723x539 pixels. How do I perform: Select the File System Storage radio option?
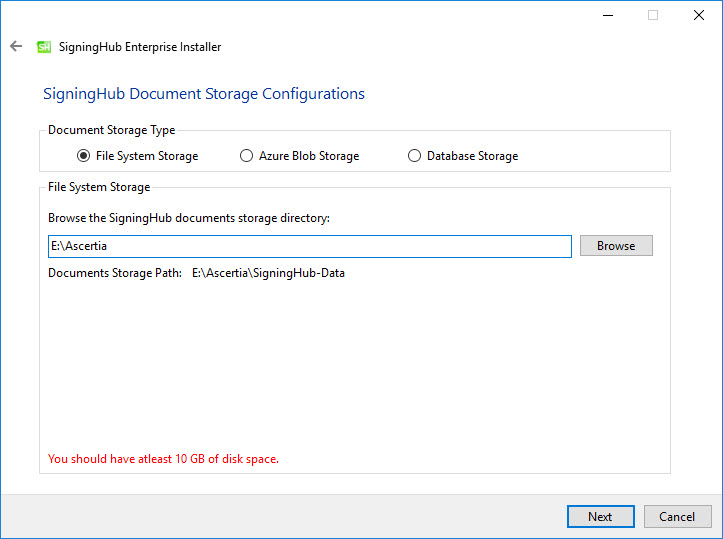click(x=83, y=156)
